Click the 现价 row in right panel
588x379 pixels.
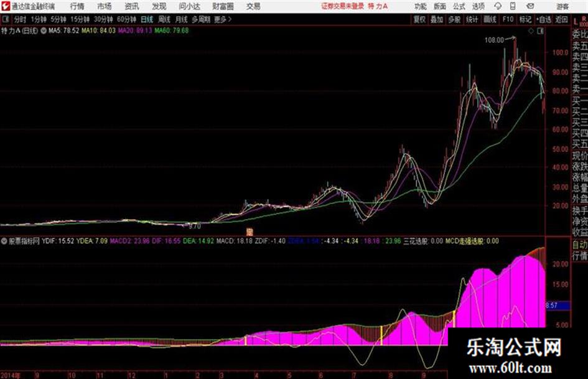click(580, 156)
